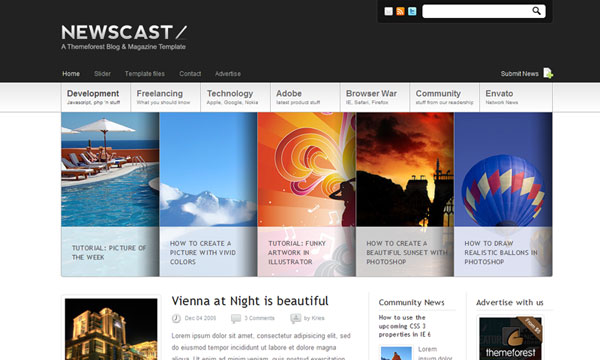Open the Advertise menu item
Screen dimensions: 600x360
click(x=228, y=74)
